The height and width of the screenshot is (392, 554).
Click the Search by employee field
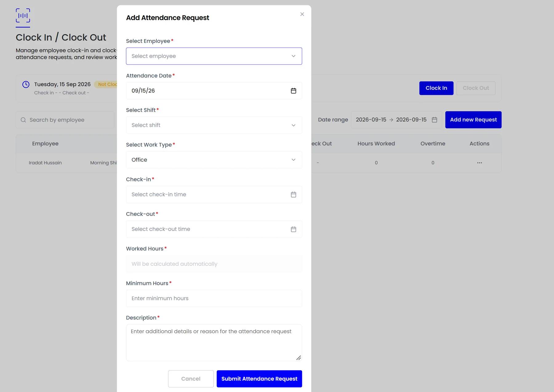[65, 120]
